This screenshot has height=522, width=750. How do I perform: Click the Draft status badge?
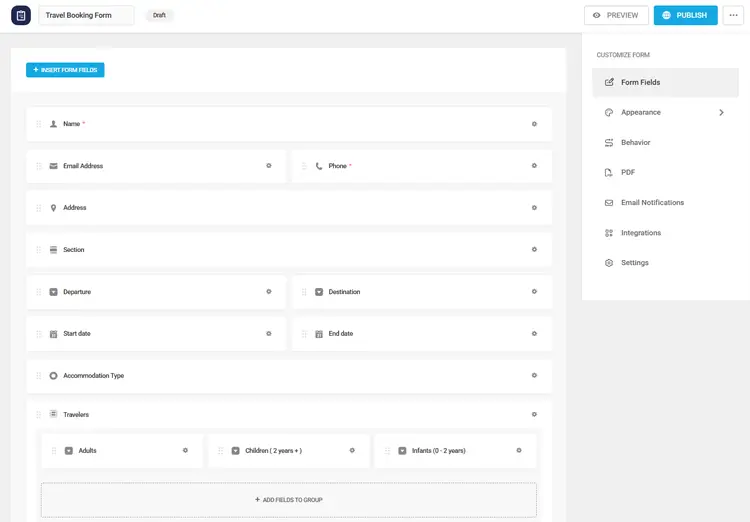pyautogui.click(x=159, y=15)
